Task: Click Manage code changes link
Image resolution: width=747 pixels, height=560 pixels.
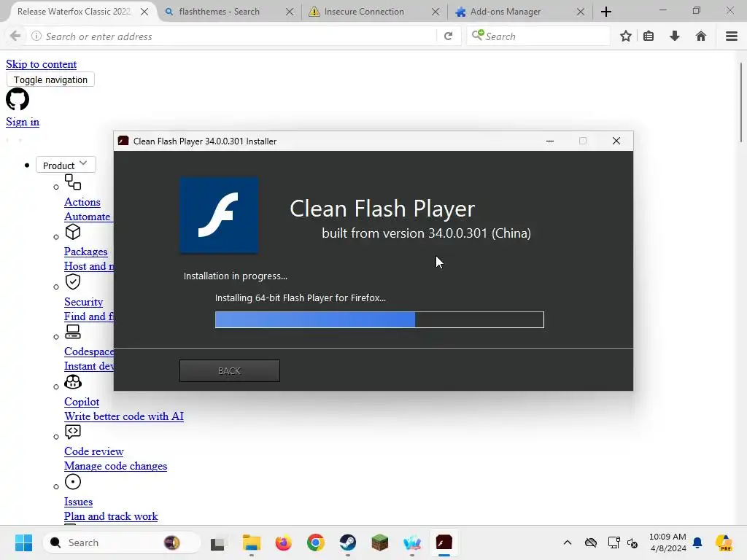Action: 116,466
